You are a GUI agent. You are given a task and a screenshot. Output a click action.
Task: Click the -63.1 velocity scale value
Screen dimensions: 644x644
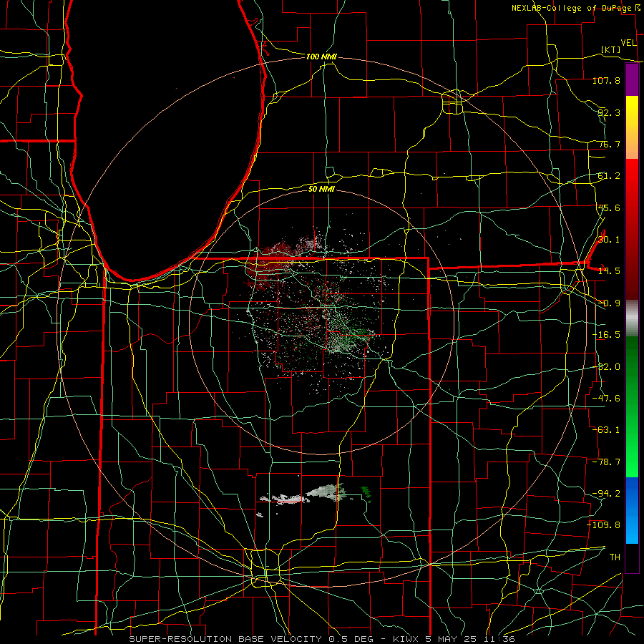[x=607, y=430]
